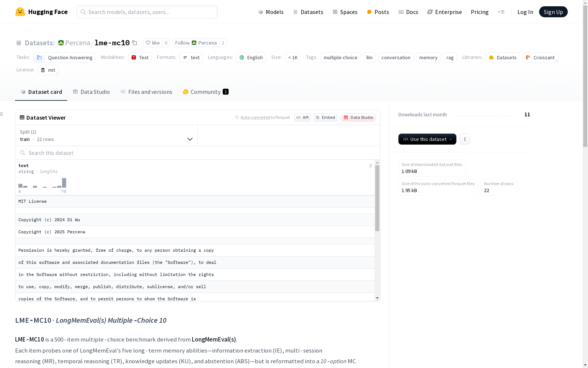Switch to the Data Studio tab

91,92
